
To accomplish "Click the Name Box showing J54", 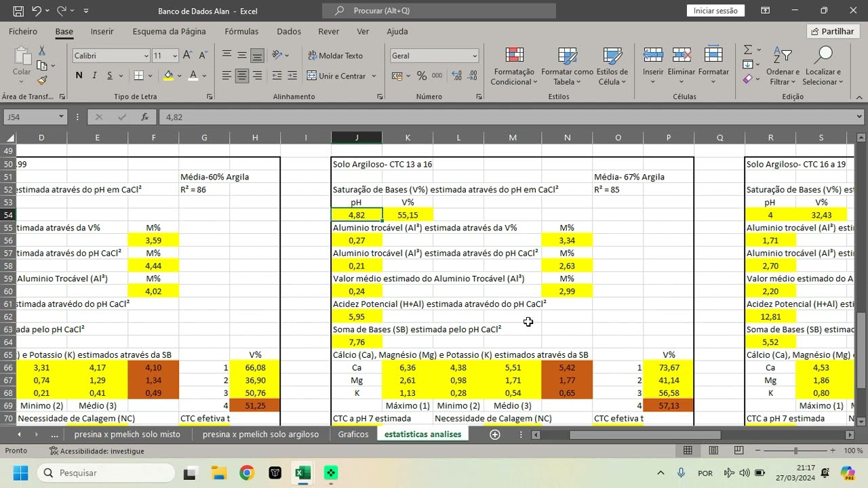I will (x=35, y=117).
